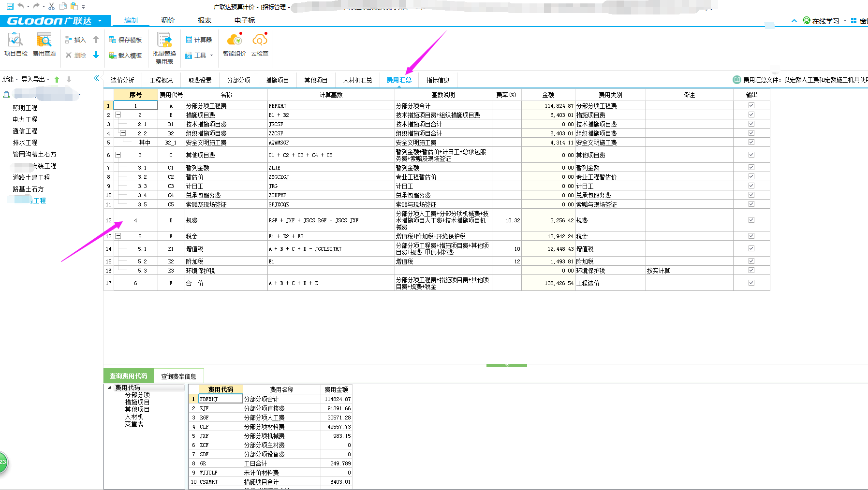The height and width of the screenshot is (490, 868).
Task: Toggle output checkbox for 规费 row
Action: (751, 220)
